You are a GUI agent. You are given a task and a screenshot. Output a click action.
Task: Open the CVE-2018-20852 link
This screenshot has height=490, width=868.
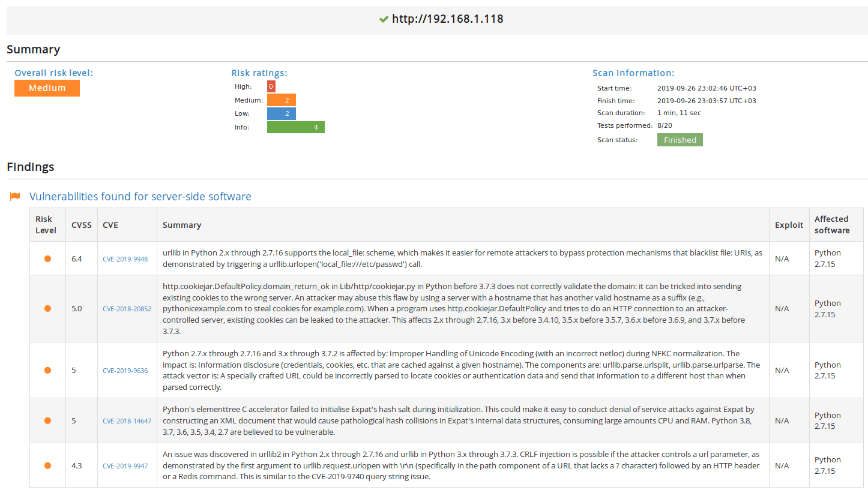click(x=127, y=308)
